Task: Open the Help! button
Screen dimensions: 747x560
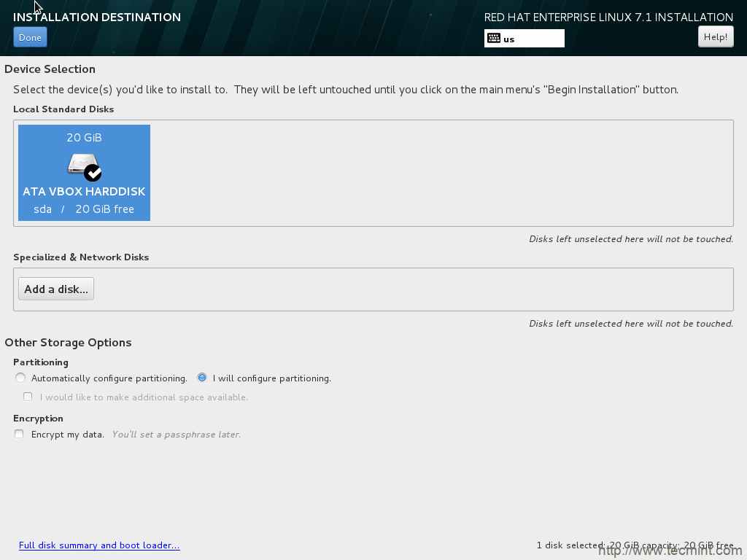Action: (x=716, y=37)
